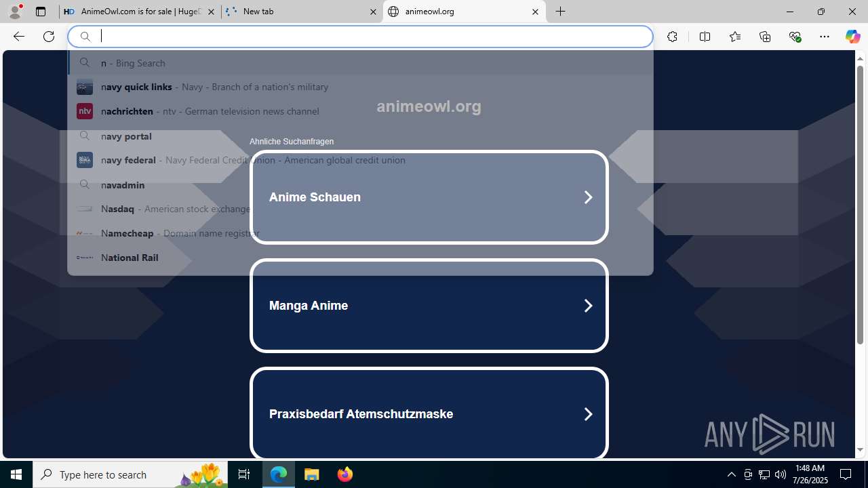Image resolution: width=868 pixels, height=488 pixels.
Task: Select 'National Rail' suggestion
Action: pos(360,258)
